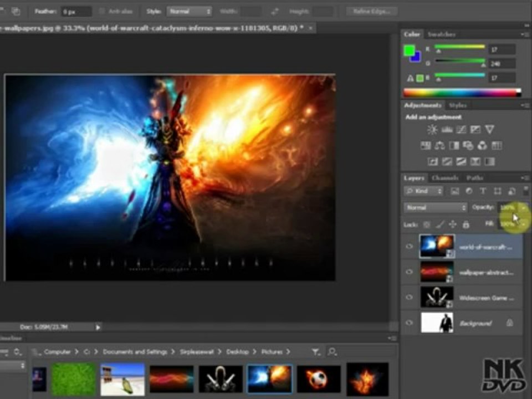Add a Black & White adjustment
The image size is (532, 399).
click(454, 146)
